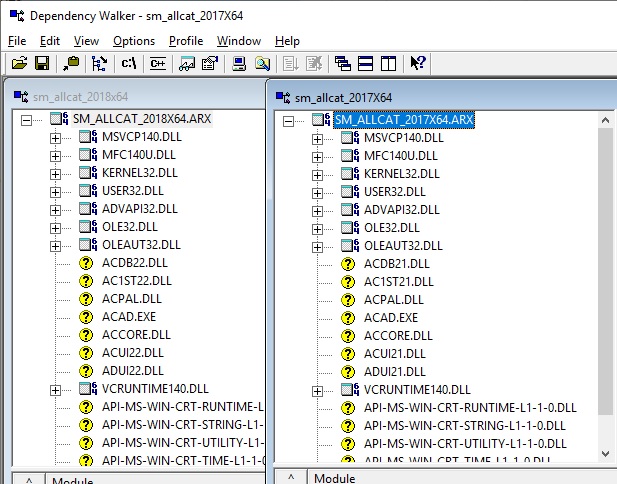617x484 pixels.
Task: Collapse SM_ALLCAT_2017X64.ARX root node
Action: [x=288, y=121]
